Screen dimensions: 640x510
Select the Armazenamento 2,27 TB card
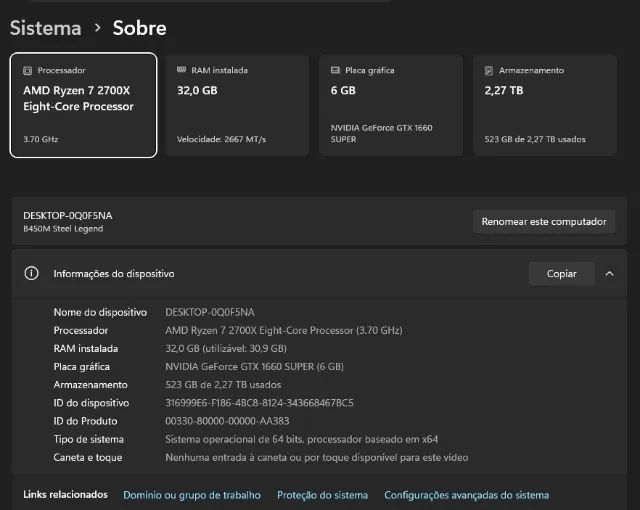[x=545, y=105]
